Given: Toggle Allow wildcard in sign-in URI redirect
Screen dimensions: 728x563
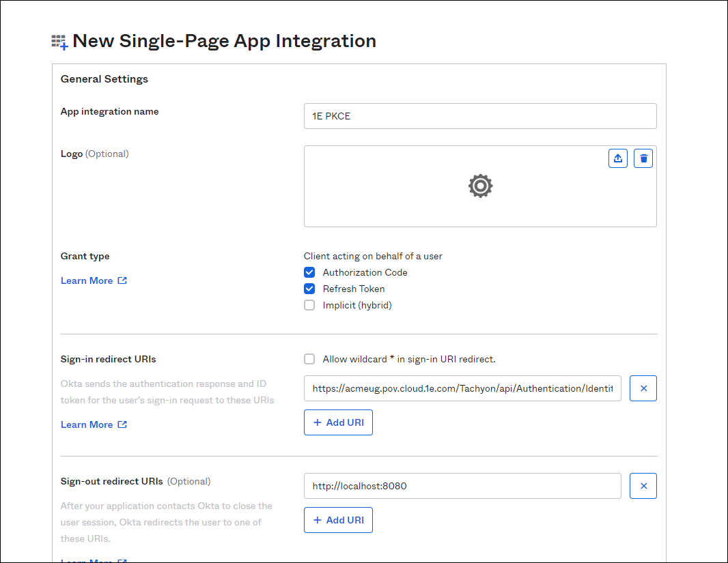Looking at the screenshot, I should 309,359.
